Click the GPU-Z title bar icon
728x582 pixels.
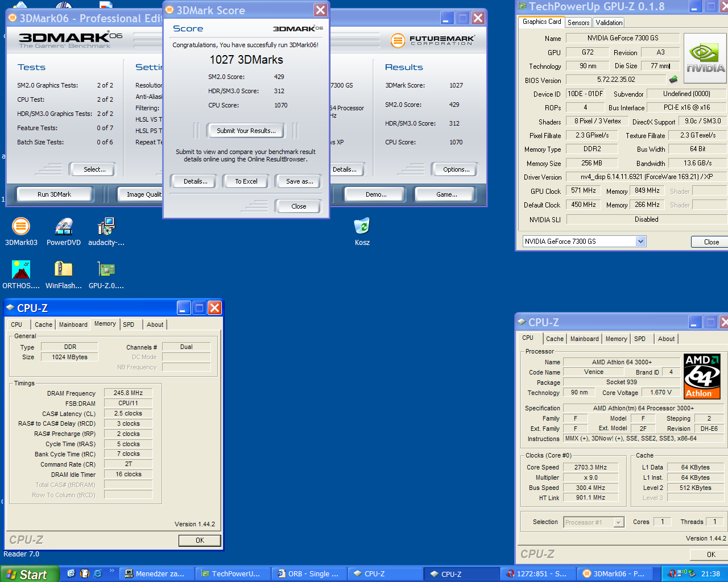click(x=523, y=6)
